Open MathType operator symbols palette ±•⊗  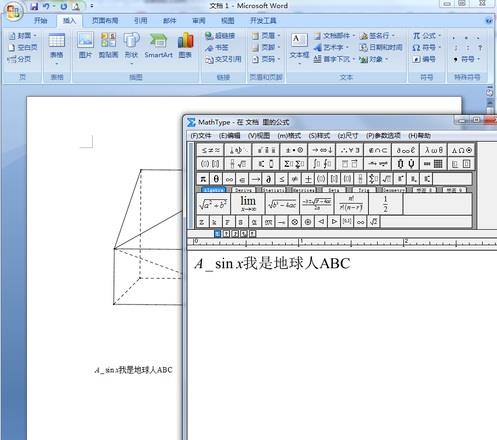click(294, 150)
